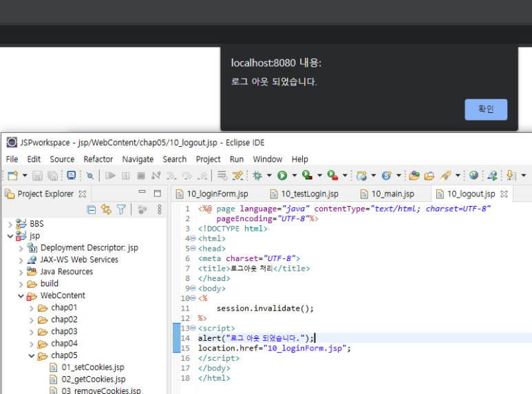This screenshot has width=532, height=394.
Task: Click the Drop to Frame icon
Action: 222,176
